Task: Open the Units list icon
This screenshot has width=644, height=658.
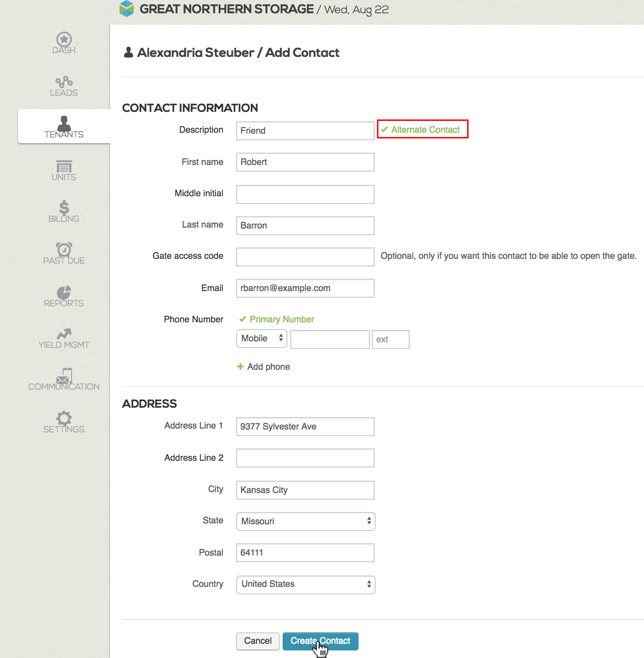Action: 64,166
